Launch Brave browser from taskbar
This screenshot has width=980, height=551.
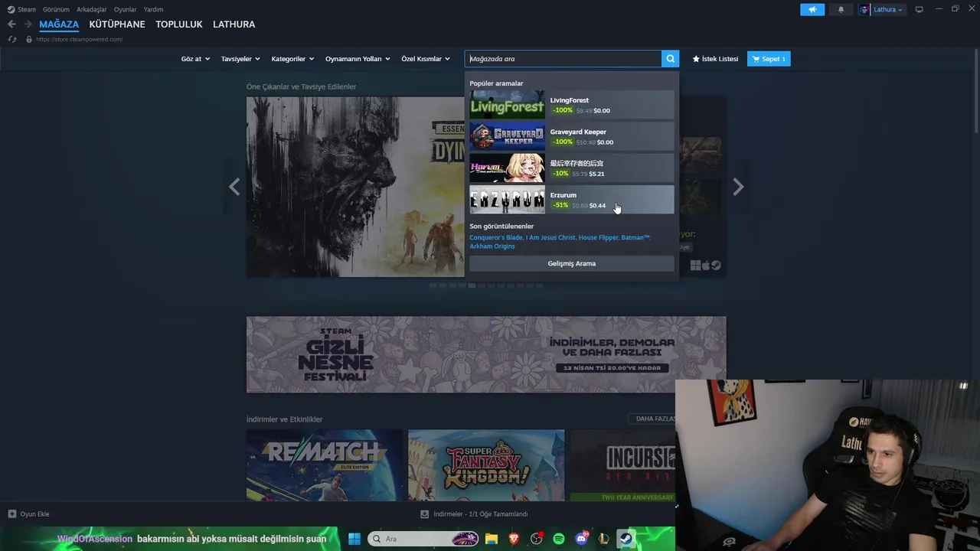[514, 539]
